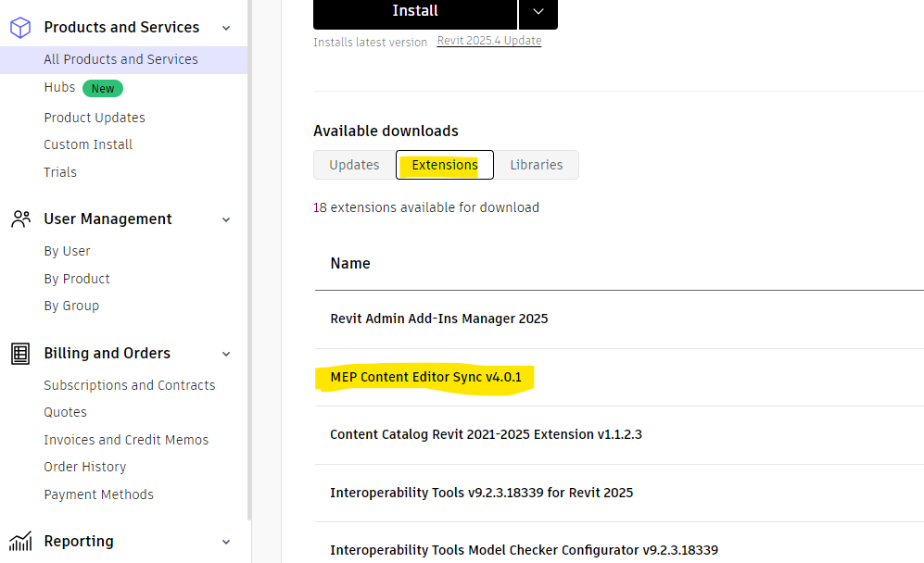Switch to the Updates tab

click(x=353, y=164)
